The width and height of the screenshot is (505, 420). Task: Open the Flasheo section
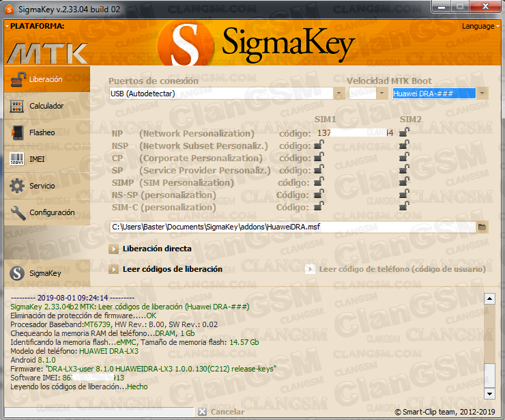click(x=47, y=132)
